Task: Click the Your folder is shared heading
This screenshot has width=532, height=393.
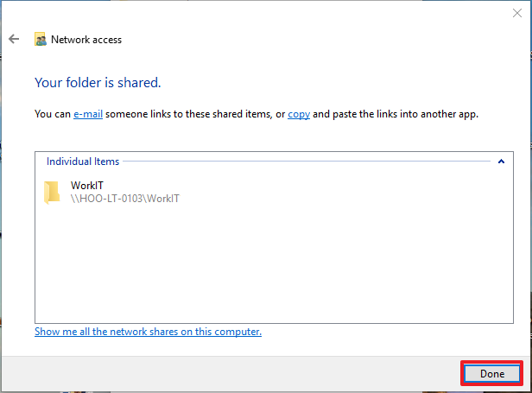Action: point(98,82)
